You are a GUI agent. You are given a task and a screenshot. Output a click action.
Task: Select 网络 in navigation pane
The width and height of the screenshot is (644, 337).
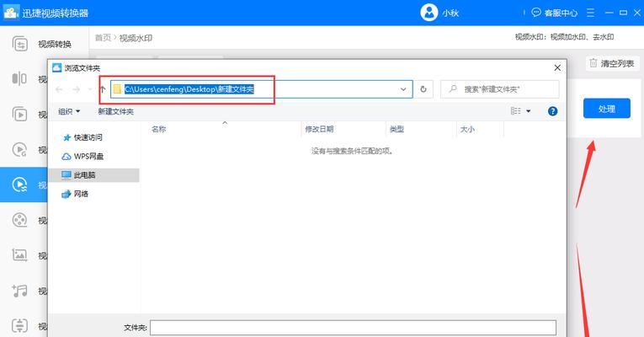click(x=75, y=194)
